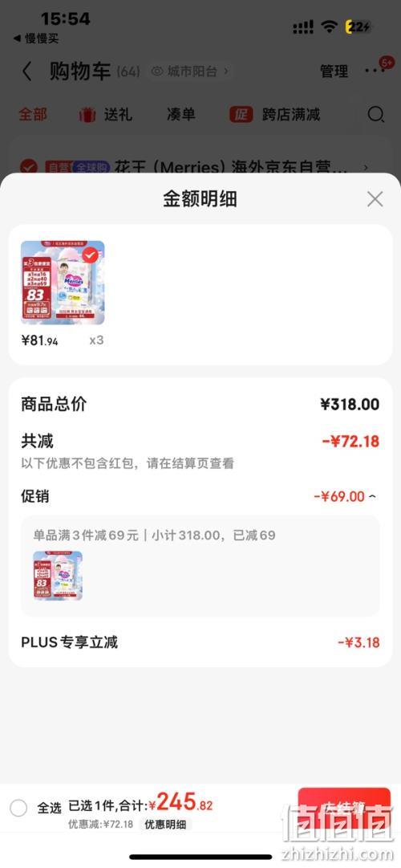Open 优惠明细 discount details link
Viewport: 401px width, 868px height.
tap(165, 825)
